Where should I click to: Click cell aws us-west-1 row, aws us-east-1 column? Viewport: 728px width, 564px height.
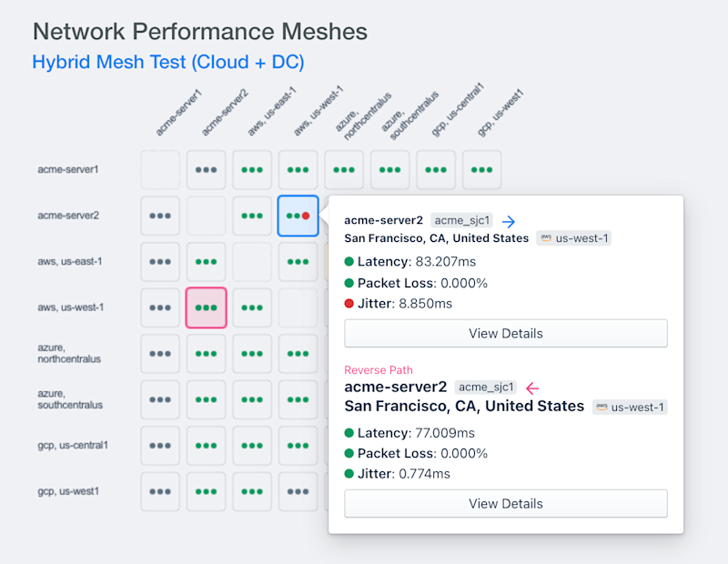(x=252, y=307)
